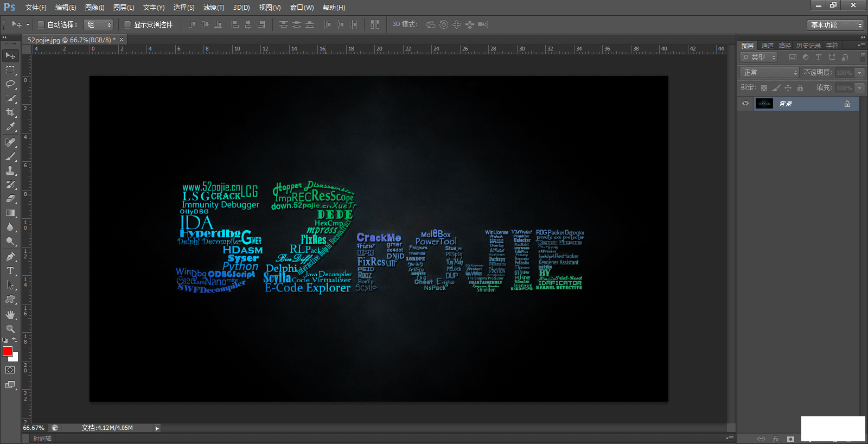The width and height of the screenshot is (868, 444).
Task: Select the Zoom tool
Action: coord(10,329)
